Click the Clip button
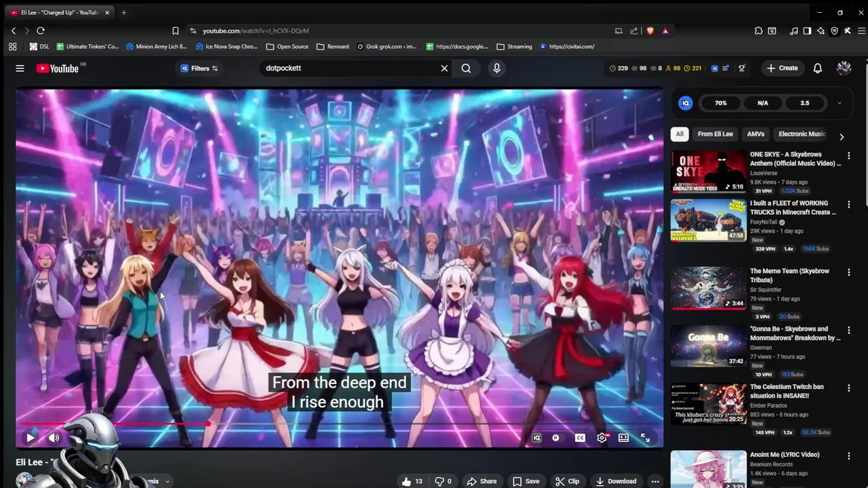The image size is (868, 488). pos(567,481)
